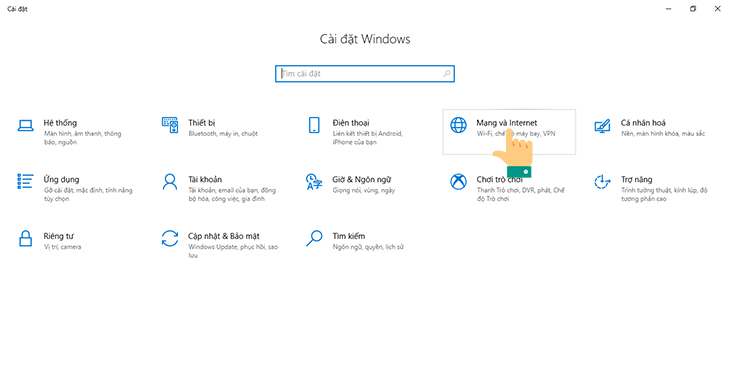Click the Giờ & Ngôn ngữ icon

point(314,182)
